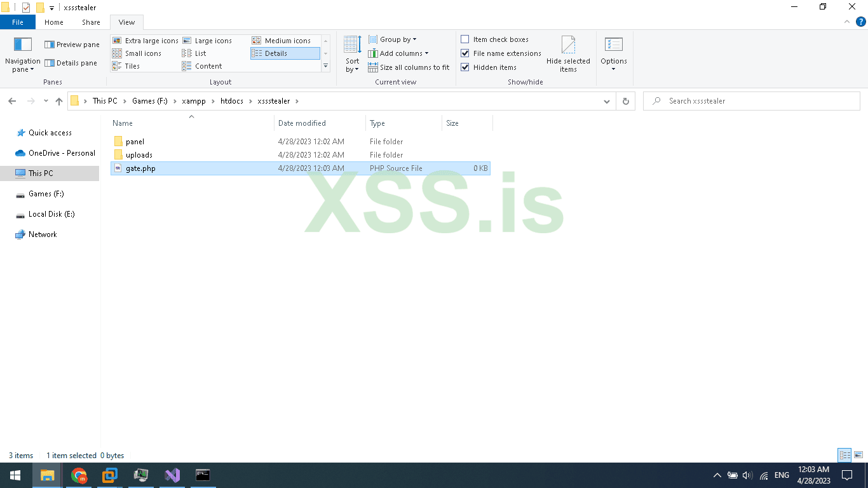Select Local Disk (E:) in navigation pane

coord(51,214)
